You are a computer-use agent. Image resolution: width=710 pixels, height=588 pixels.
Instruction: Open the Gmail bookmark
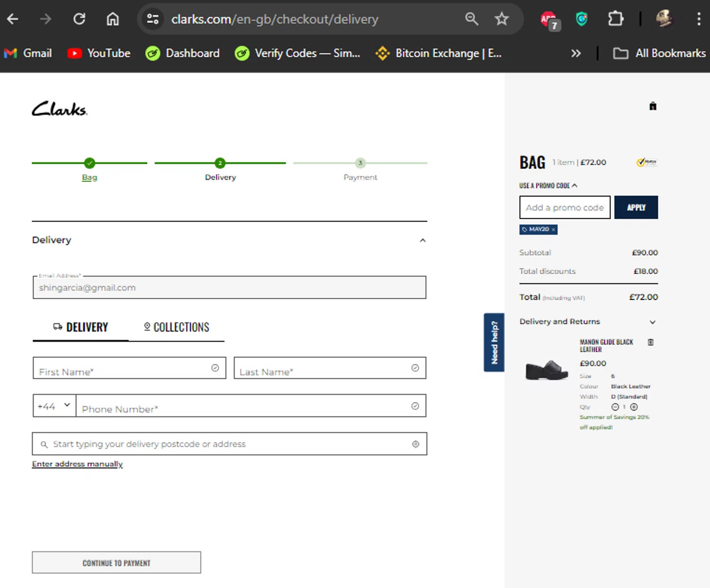[x=28, y=53]
